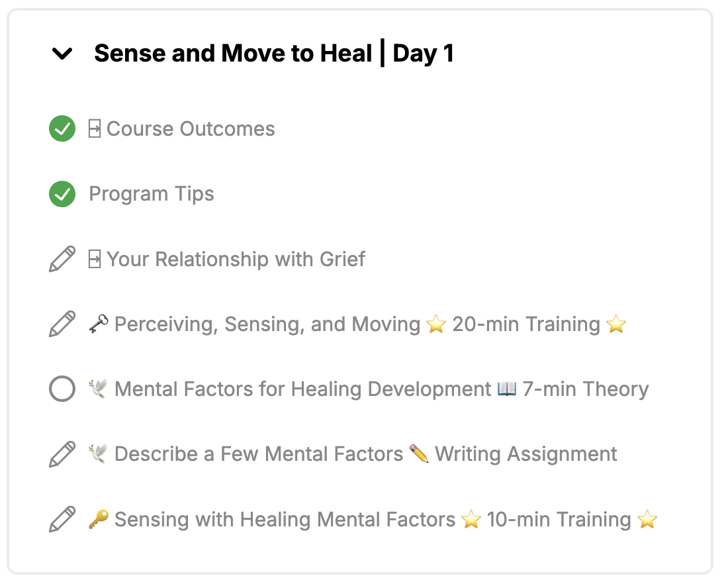Click the dove icon before Mental Factors for Healing
This screenshot has height=584, width=728.
(x=98, y=389)
